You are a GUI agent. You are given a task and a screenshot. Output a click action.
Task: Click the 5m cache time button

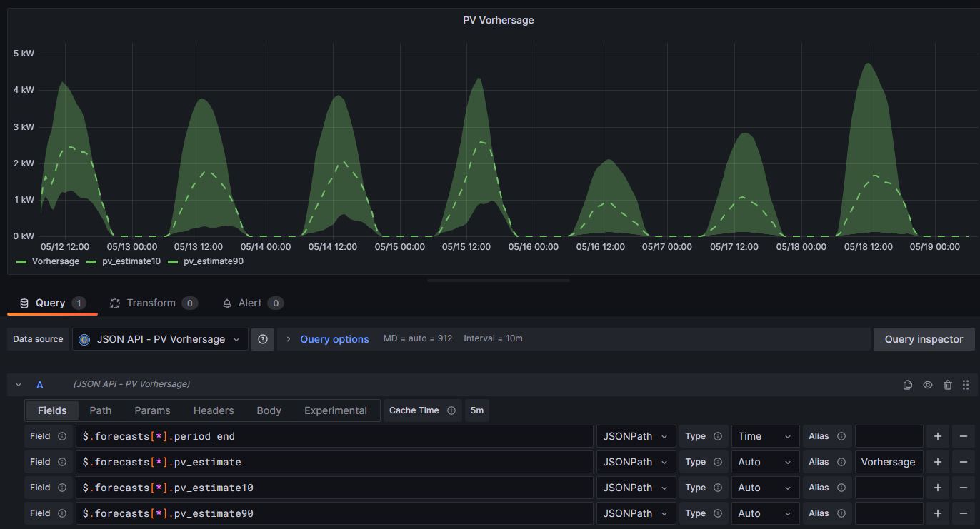[x=477, y=410]
